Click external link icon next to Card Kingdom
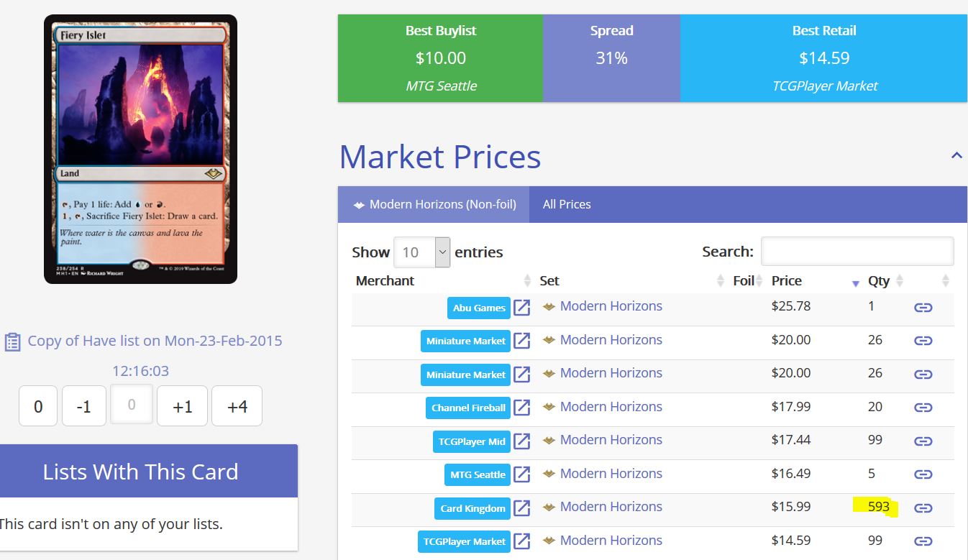Viewport: 968px width, 560px height. pos(522,508)
